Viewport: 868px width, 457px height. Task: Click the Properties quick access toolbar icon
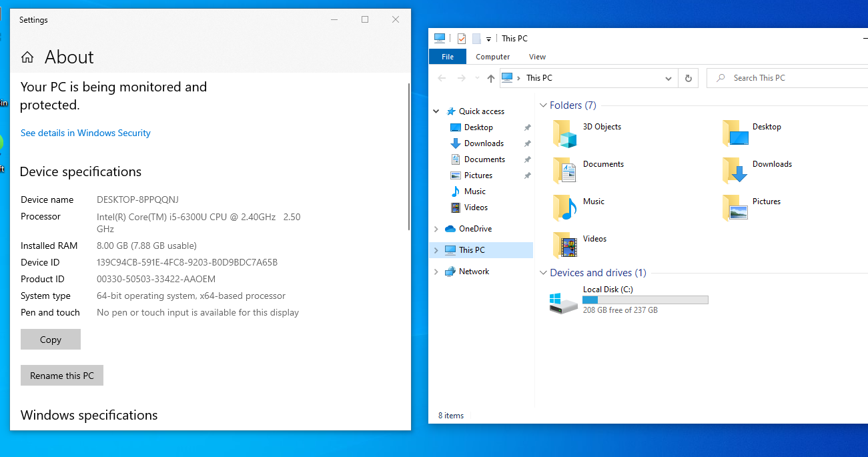pyautogui.click(x=462, y=39)
